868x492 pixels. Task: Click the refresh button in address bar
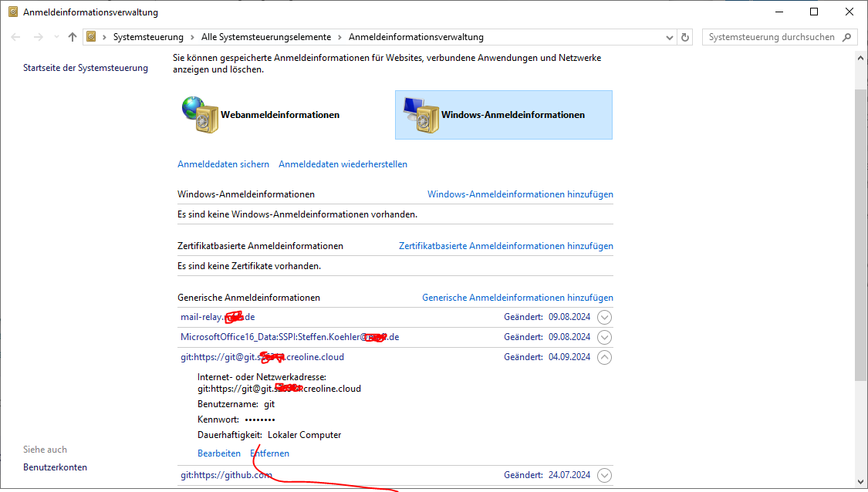pos(685,37)
